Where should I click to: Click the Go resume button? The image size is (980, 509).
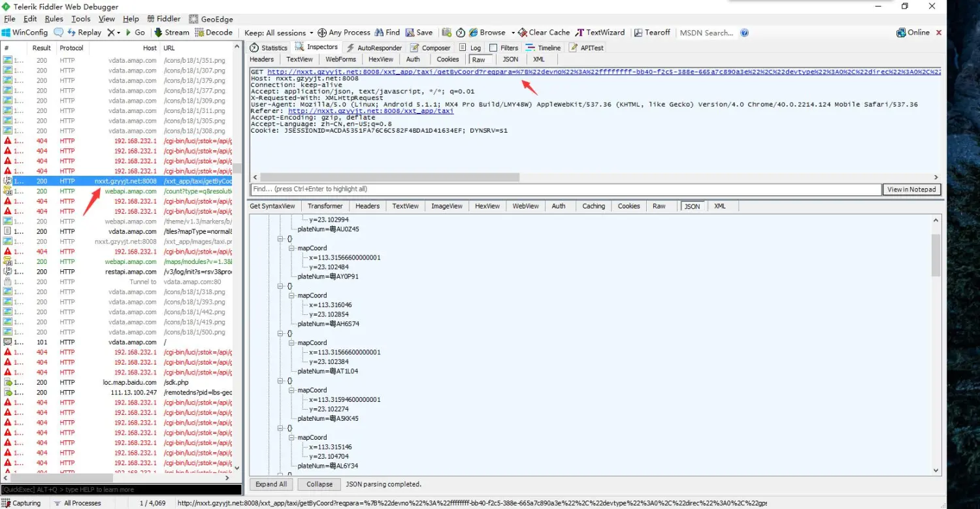[135, 32]
